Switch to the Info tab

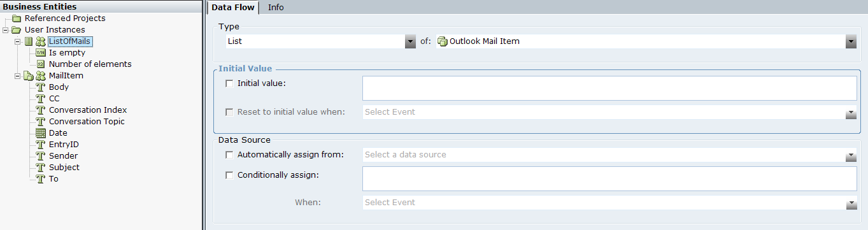click(276, 7)
